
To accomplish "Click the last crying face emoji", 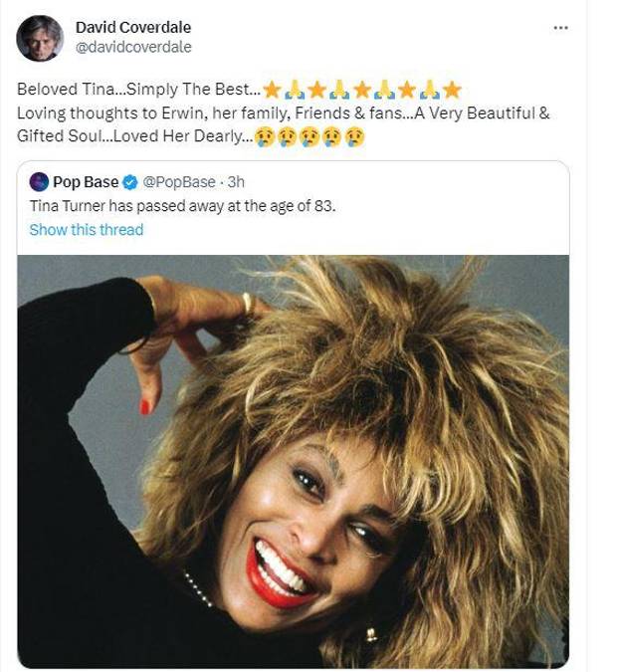I will [x=354, y=136].
